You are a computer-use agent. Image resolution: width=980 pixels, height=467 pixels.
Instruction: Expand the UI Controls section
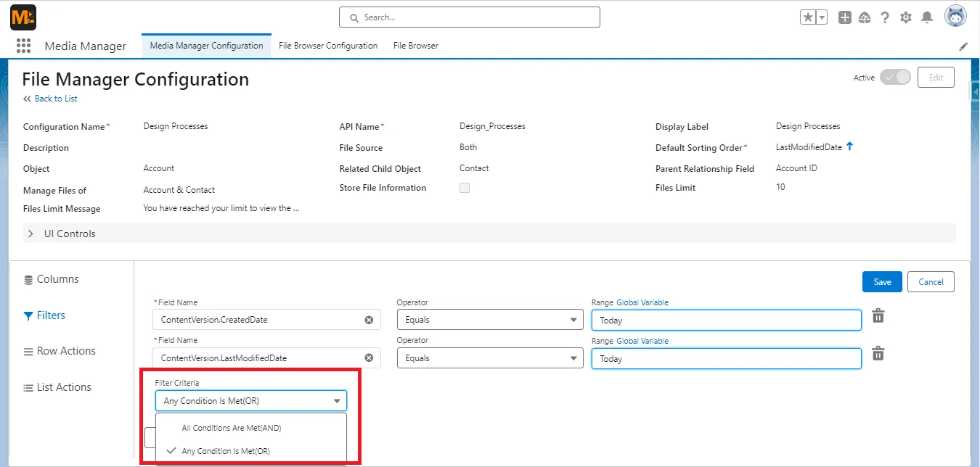pos(30,233)
